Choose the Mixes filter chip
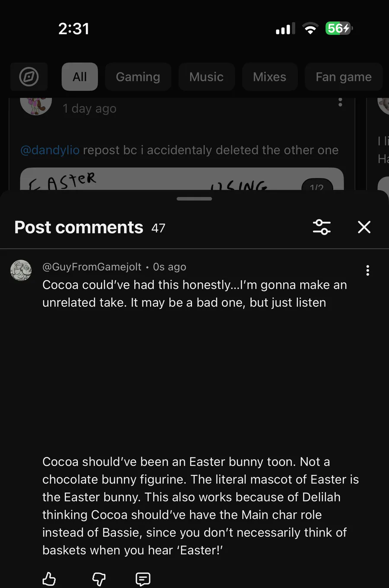389x588 pixels. point(269,77)
